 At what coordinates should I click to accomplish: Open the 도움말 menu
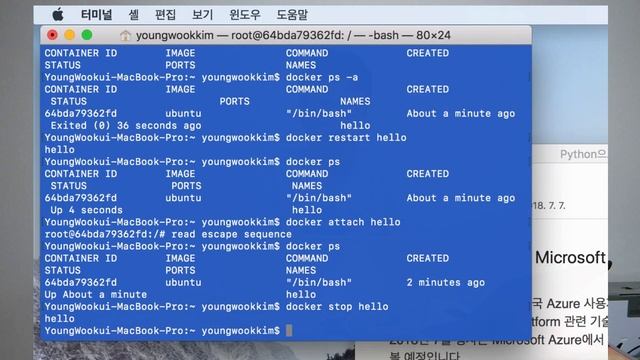point(292,15)
